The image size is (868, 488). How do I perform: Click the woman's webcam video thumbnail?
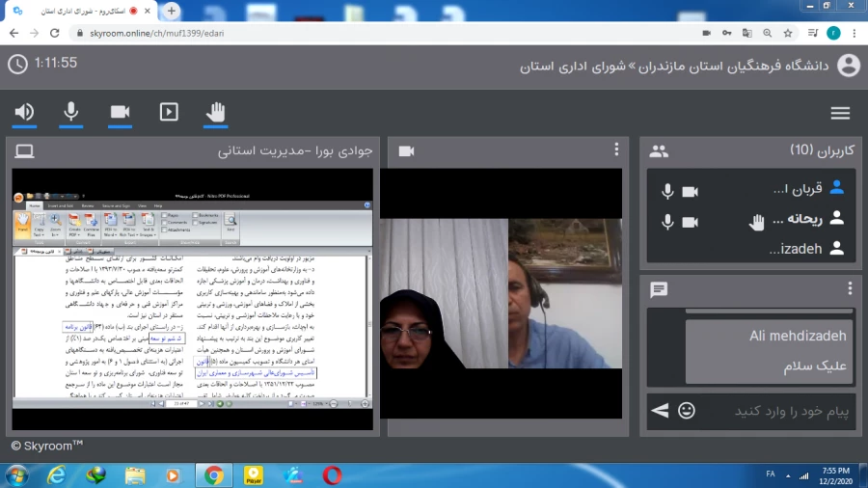pyautogui.click(x=444, y=318)
